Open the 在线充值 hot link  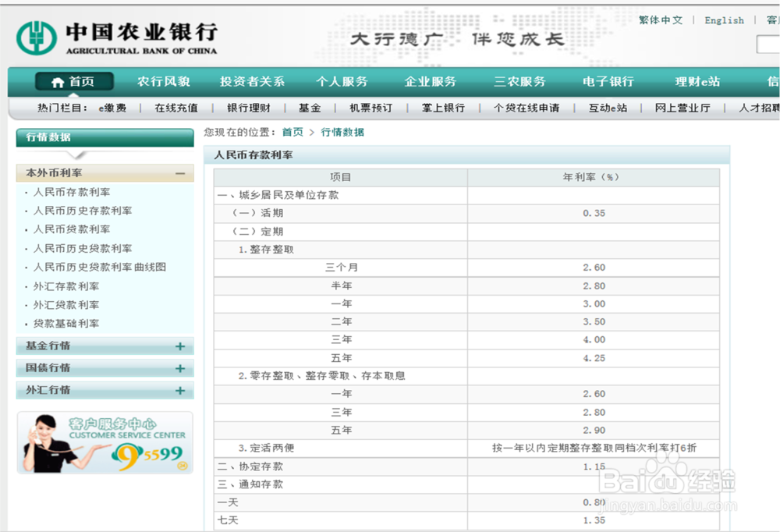pyautogui.click(x=176, y=108)
